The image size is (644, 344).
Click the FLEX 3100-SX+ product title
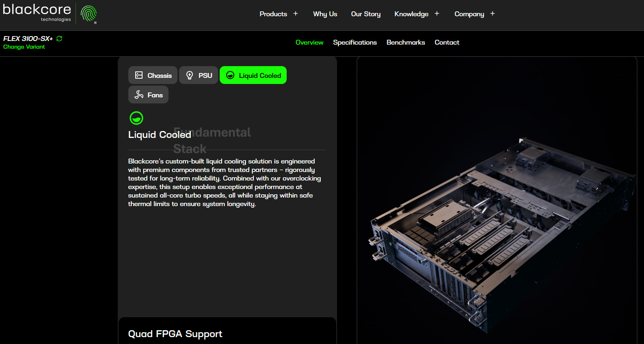(x=28, y=39)
